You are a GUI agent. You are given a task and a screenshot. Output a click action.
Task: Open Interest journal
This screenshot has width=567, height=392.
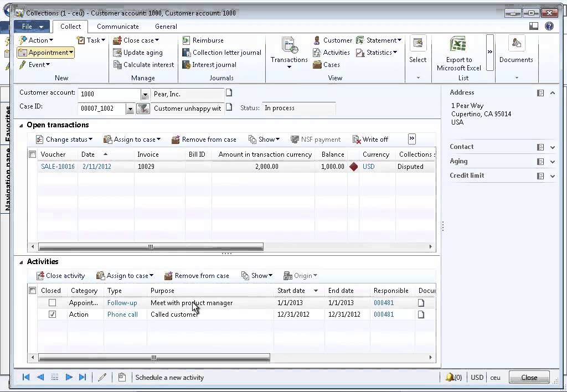click(x=209, y=65)
